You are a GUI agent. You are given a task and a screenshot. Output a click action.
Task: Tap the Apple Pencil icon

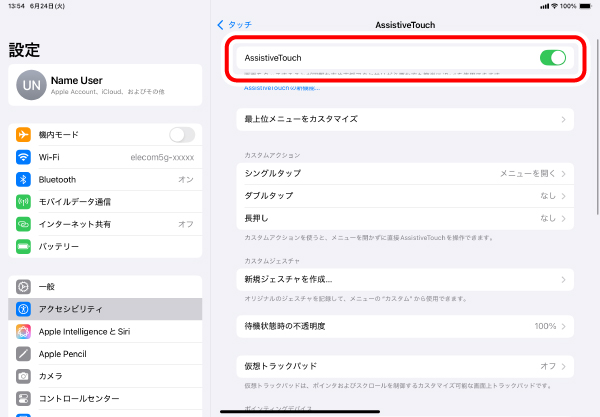click(x=24, y=353)
